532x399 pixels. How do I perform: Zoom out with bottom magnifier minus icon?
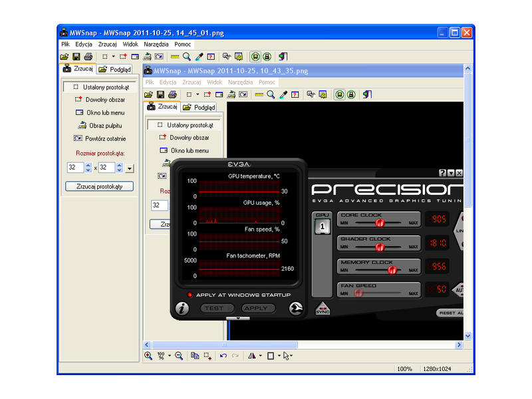click(179, 356)
